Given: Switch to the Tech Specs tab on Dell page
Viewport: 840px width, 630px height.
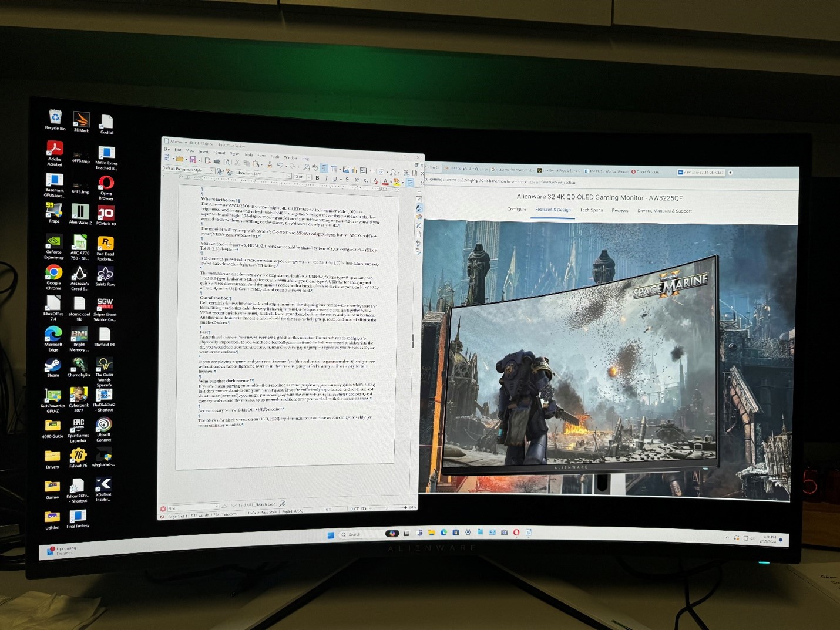Looking at the screenshot, I should pos(592,210).
